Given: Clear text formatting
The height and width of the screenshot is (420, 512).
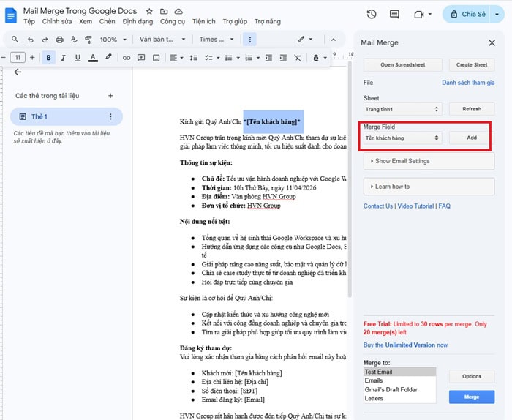Looking at the screenshot, I should click(298, 58).
